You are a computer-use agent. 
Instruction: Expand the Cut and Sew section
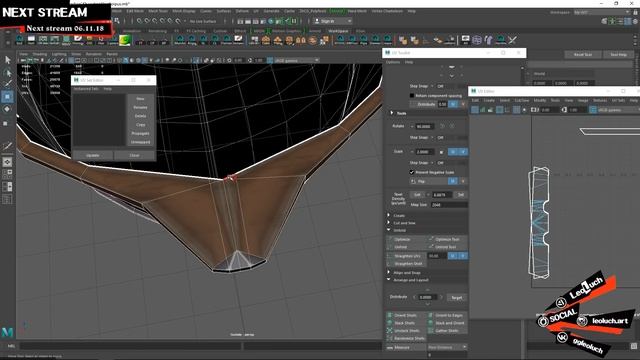[389, 223]
